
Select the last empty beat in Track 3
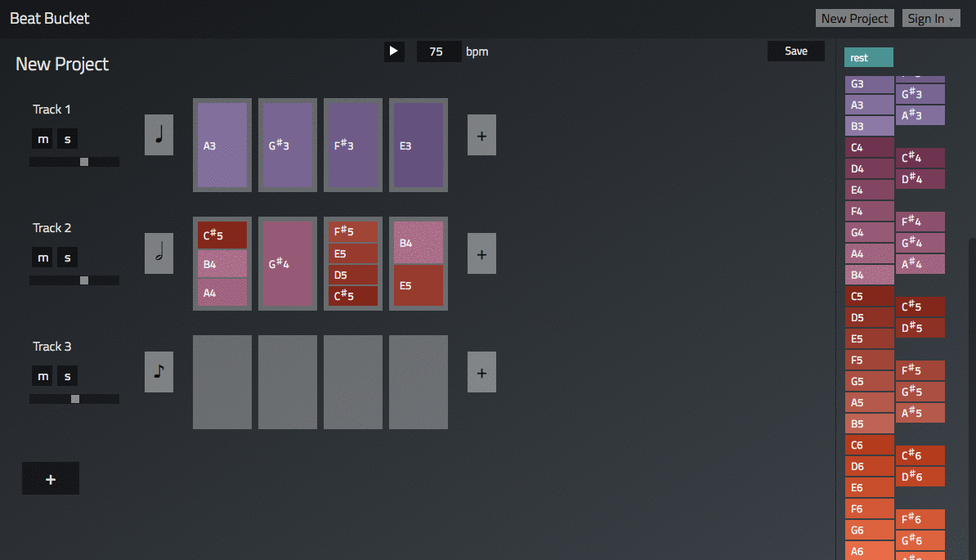click(419, 382)
